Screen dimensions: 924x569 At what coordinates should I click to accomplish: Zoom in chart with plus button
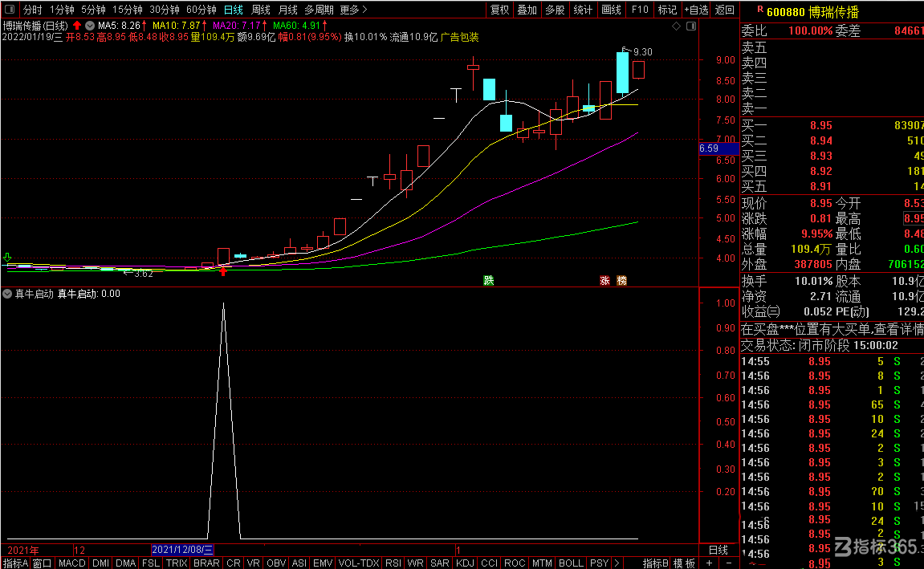(709, 563)
